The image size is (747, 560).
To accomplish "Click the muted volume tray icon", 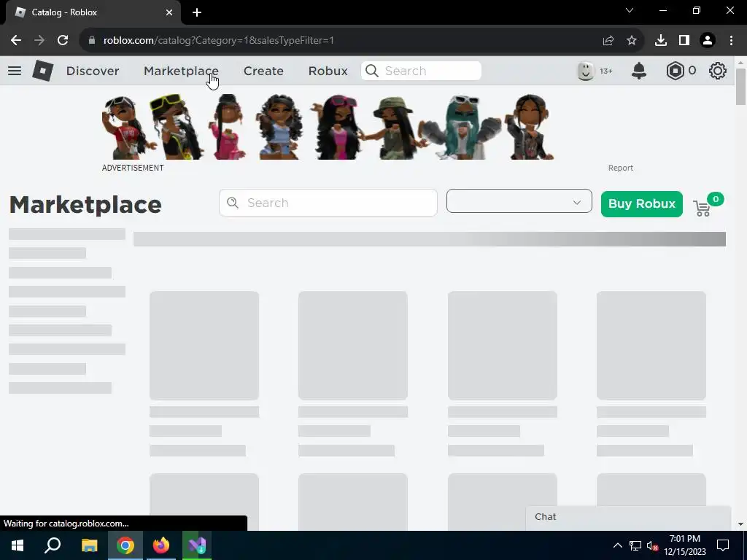I will coord(653,545).
